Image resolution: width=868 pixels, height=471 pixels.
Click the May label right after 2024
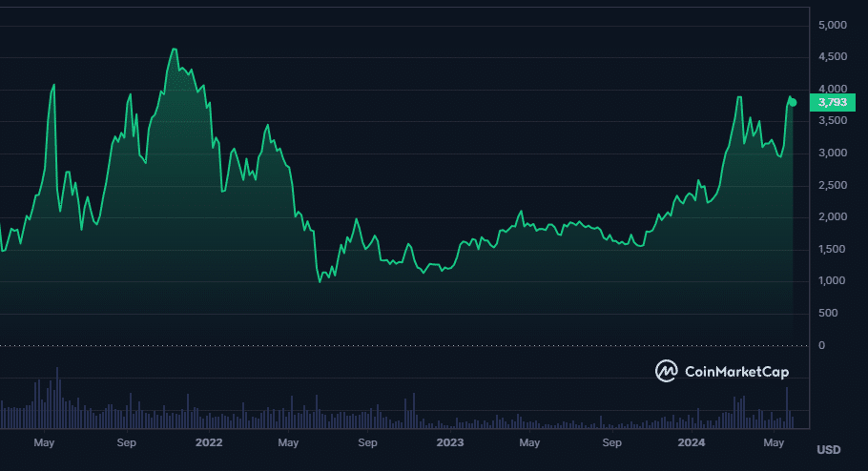pos(773,442)
